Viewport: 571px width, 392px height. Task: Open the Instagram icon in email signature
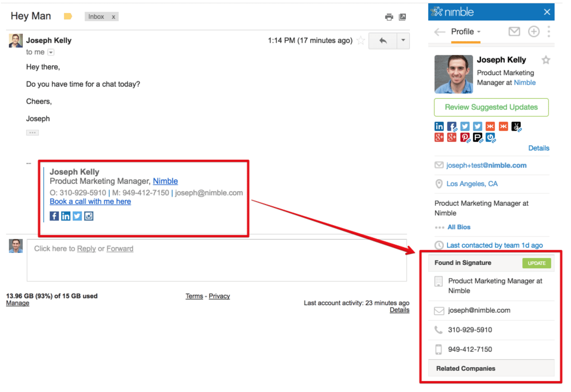pyautogui.click(x=89, y=216)
